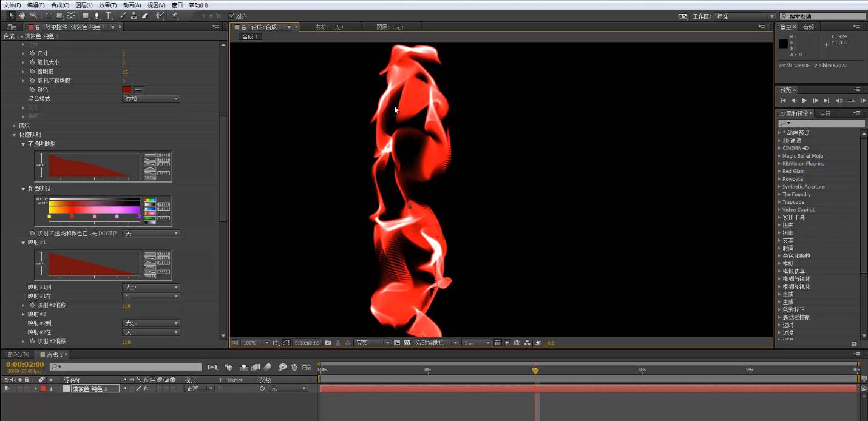Switch to the 音频 tab

pos(808,27)
